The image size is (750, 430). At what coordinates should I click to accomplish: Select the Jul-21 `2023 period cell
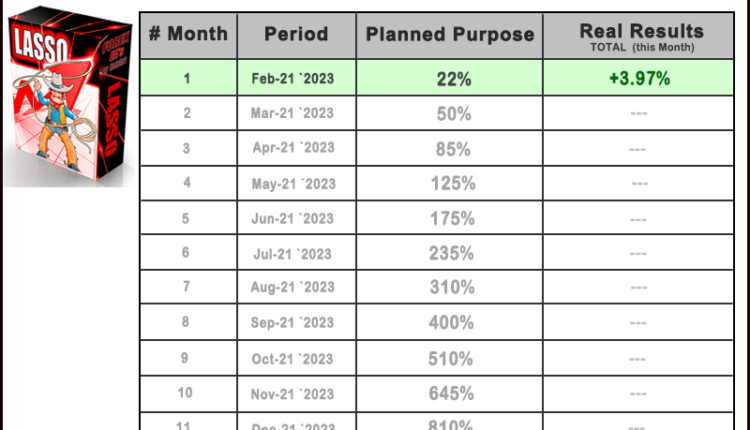(292, 254)
